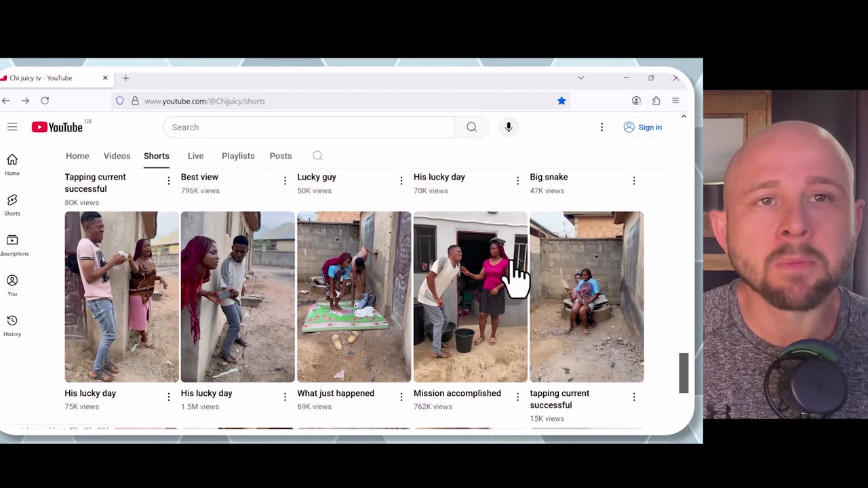Open the Posts tab
This screenshot has width=868, height=488.
click(281, 156)
